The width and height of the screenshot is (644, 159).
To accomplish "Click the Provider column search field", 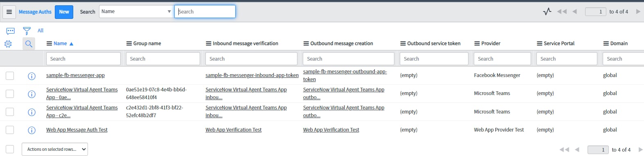I will tap(502, 59).
